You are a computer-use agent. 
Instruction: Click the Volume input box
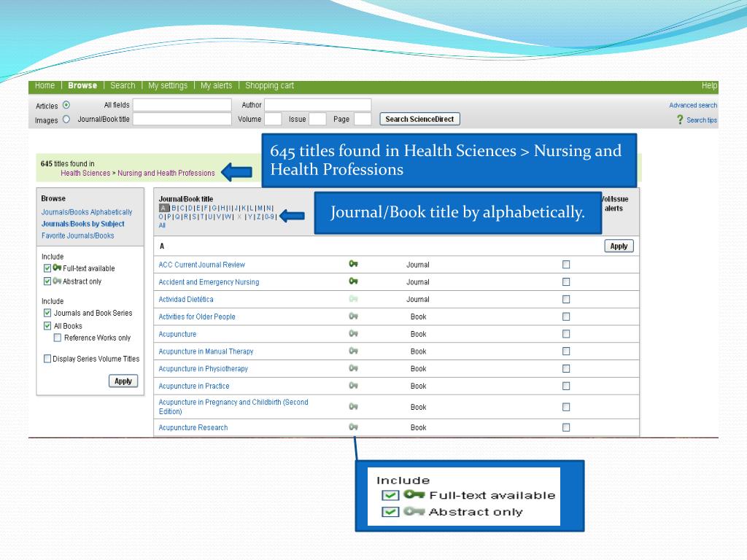[x=273, y=119]
